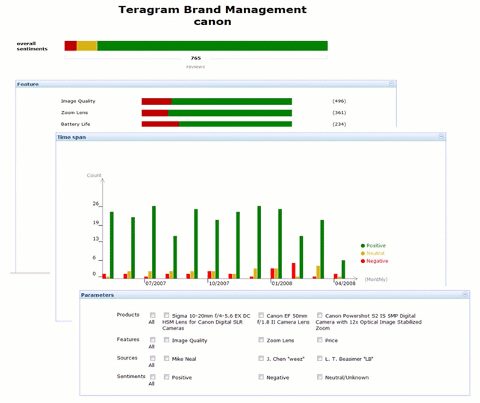Select the J. Chen "weez" source checkbox
Screen dimensions: 480x403
(261, 358)
